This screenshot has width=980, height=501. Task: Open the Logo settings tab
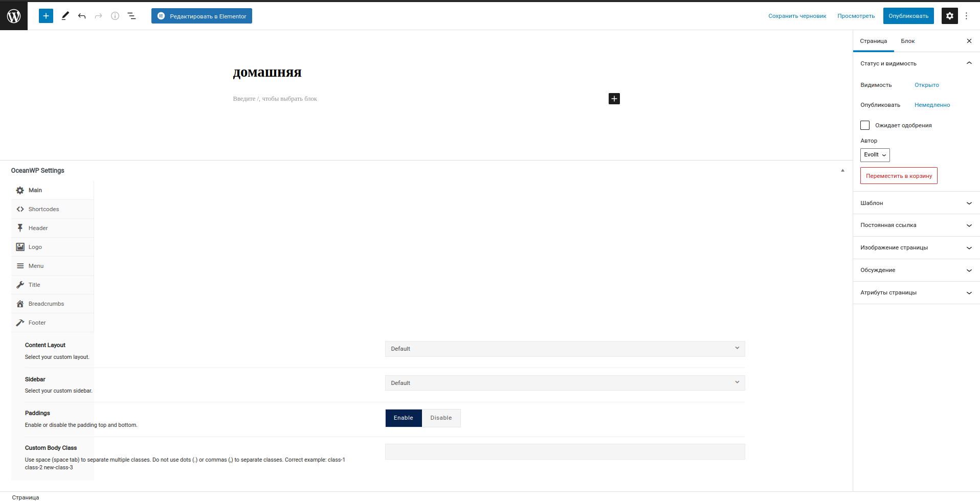52,247
